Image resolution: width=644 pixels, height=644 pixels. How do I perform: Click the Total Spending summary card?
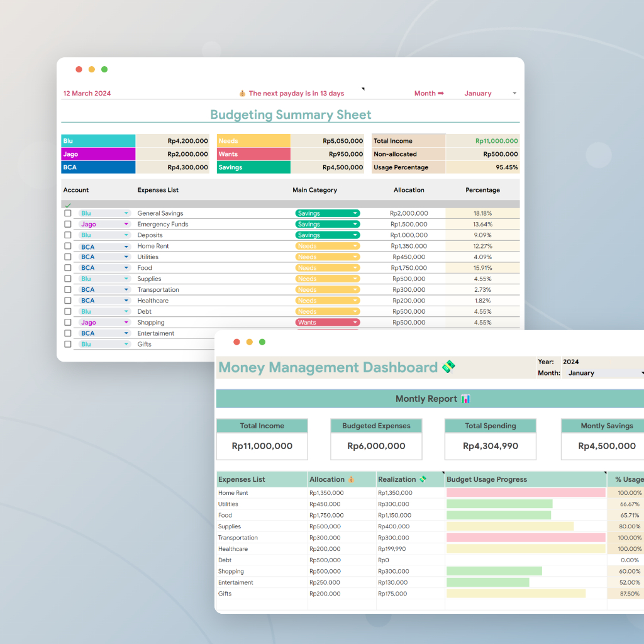pyautogui.click(x=490, y=439)
